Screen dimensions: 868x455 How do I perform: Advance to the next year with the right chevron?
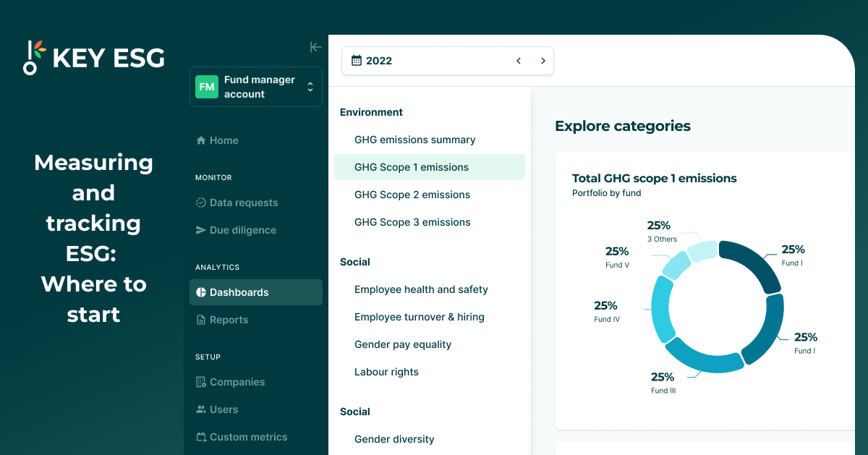coord(542,61)
